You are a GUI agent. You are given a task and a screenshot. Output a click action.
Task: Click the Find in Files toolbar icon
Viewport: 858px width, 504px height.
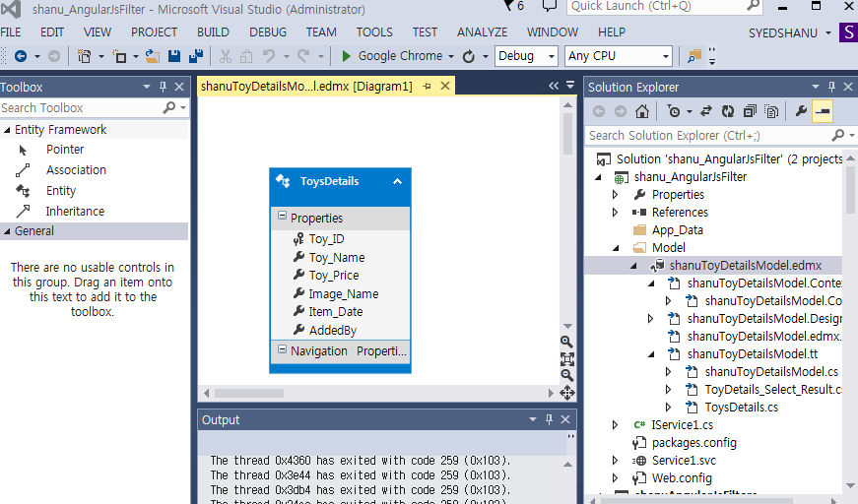coord(694,56)
